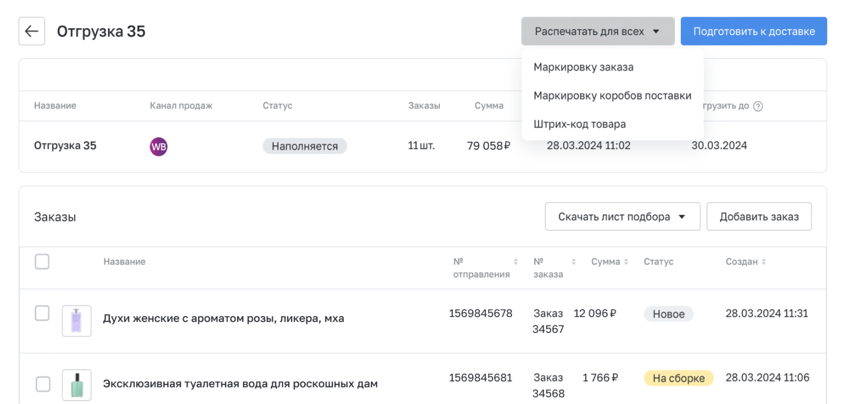Sort by shipment number column arrows
The width and height of the screenshot is (868, 404).
tap(515, 262)
